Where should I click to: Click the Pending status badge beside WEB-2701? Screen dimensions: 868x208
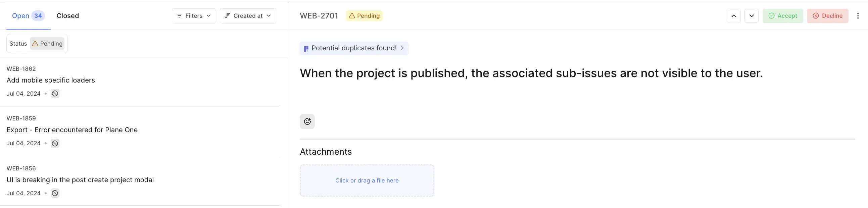click(364, 16)
